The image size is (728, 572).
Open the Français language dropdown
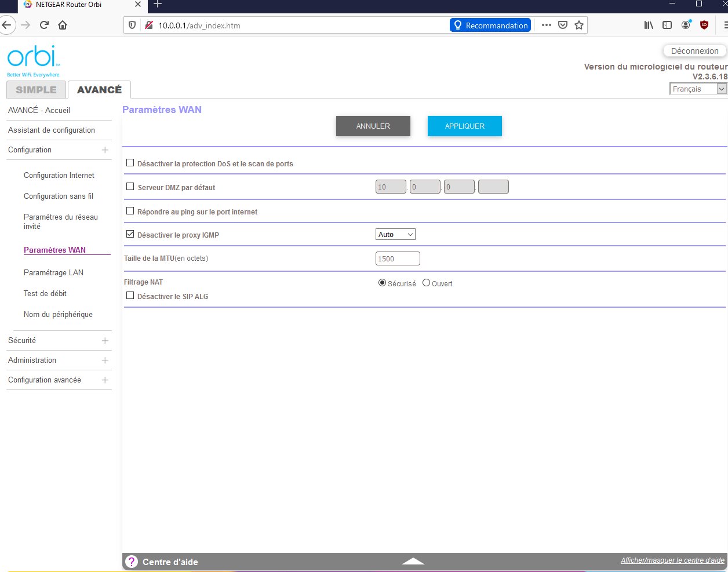[698, 89]
